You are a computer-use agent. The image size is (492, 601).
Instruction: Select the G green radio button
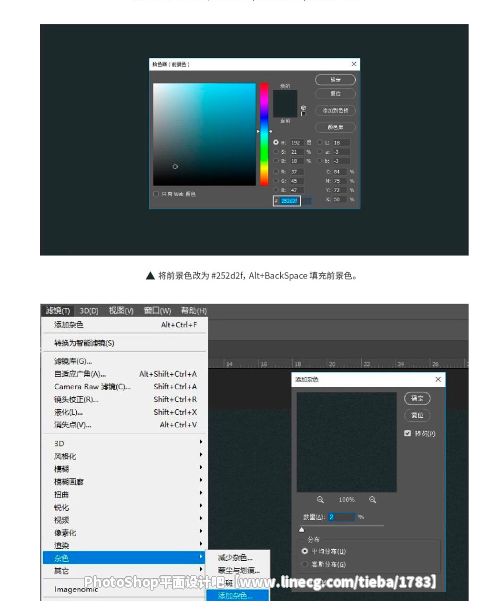point(276,181)
